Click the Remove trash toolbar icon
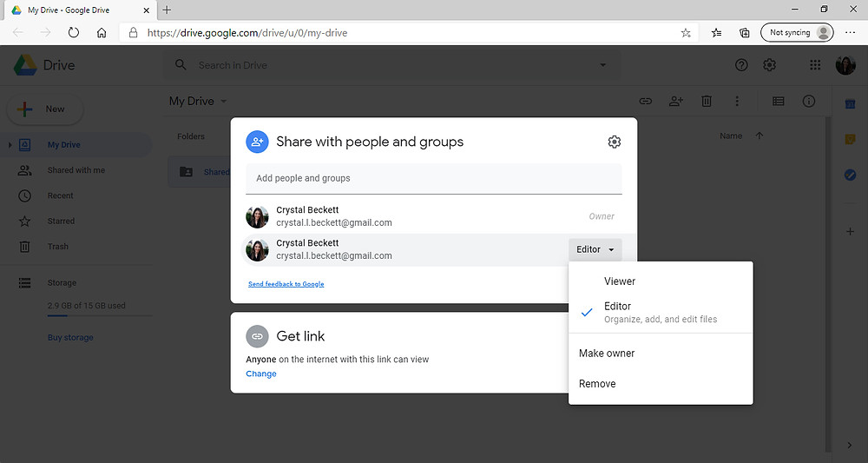The height and width of the screenshot is (463, 868). point(707,102)
